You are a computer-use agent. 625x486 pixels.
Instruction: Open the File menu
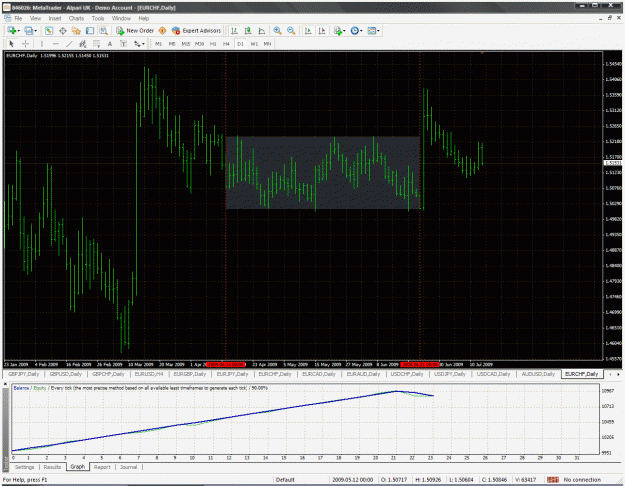(x=18, y=18)
